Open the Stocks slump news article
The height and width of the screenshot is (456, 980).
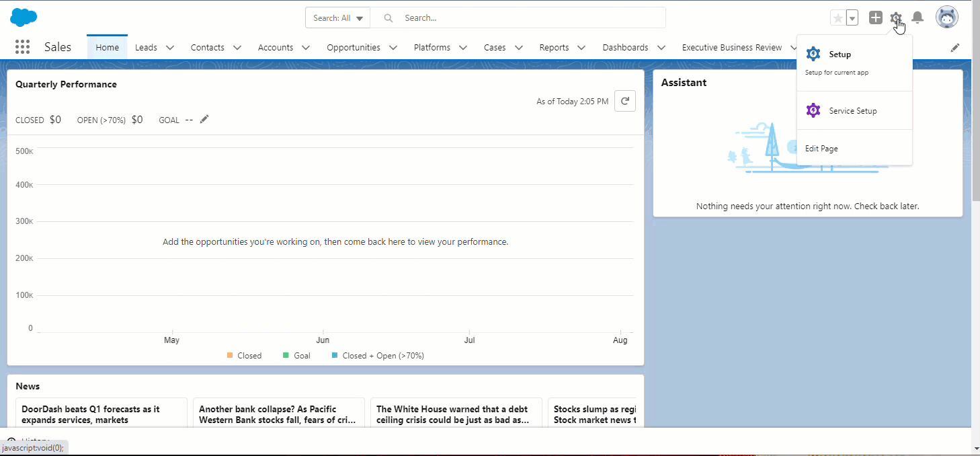tap(594, 414)
